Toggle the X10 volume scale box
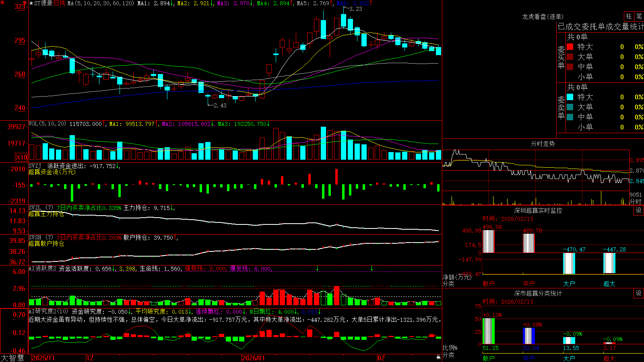The height and width of the screenshot is (362, 644). tap(21, 157)
